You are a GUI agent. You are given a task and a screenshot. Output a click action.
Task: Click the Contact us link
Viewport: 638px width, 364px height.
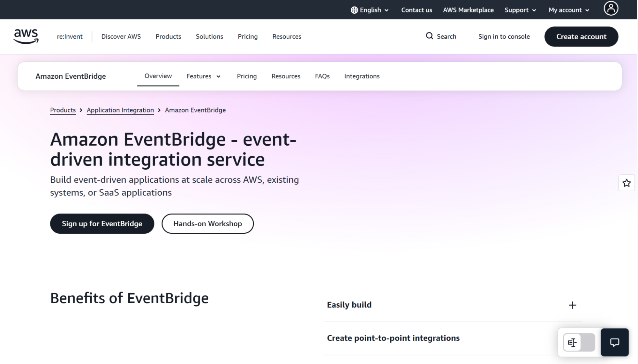pos(417,10)
